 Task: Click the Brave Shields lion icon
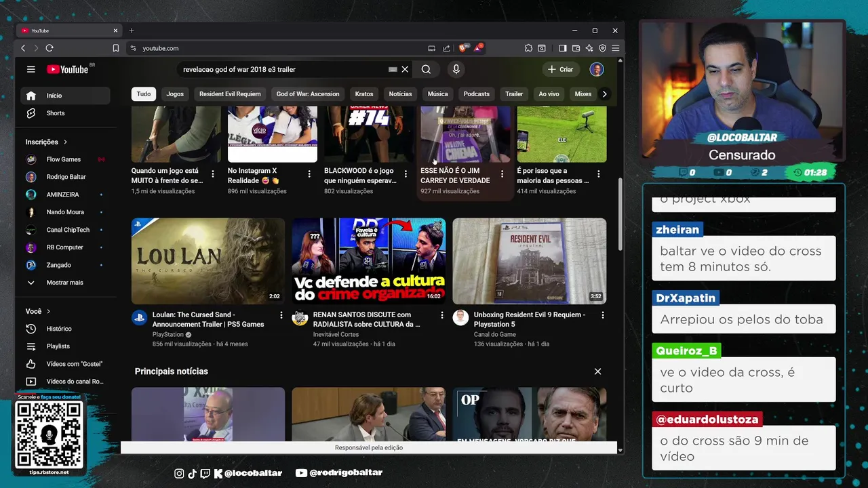click(x=463, y=48)
